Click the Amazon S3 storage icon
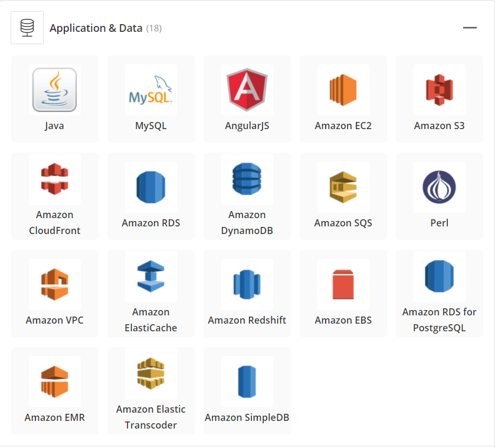 coord(439,90)
